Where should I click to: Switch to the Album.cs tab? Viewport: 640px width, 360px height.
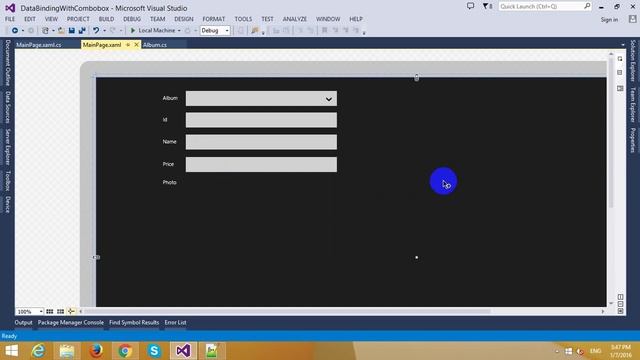tap(155, 45)
